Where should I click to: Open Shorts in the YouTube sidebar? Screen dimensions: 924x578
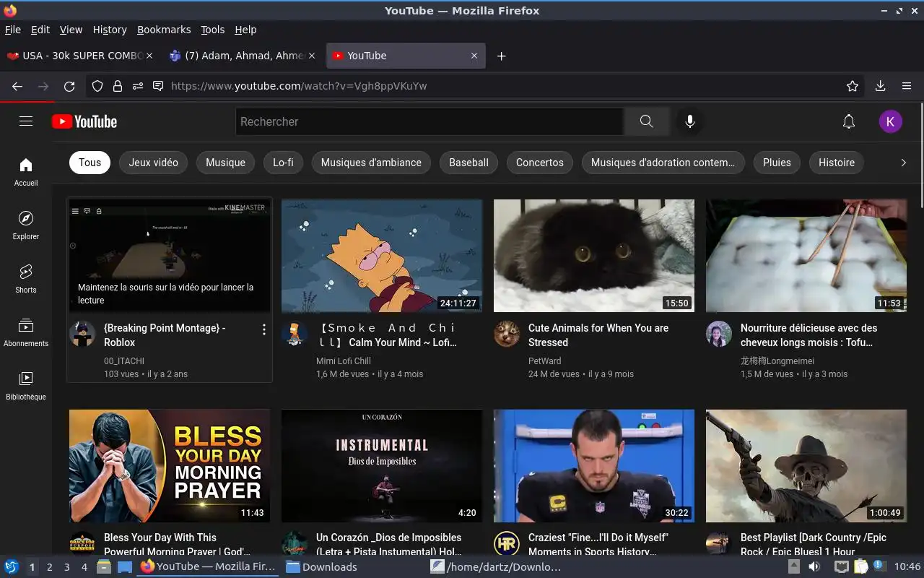26,279
